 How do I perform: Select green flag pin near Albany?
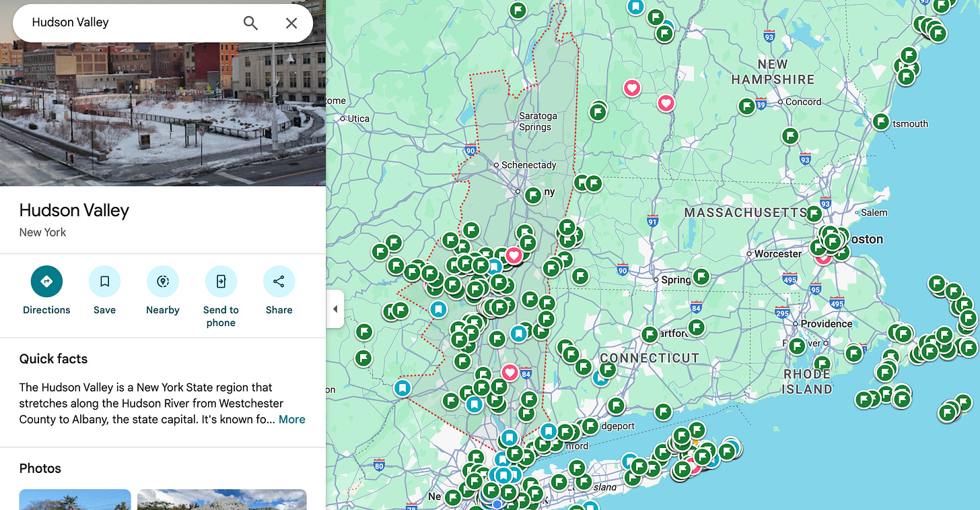pos(533,195)
